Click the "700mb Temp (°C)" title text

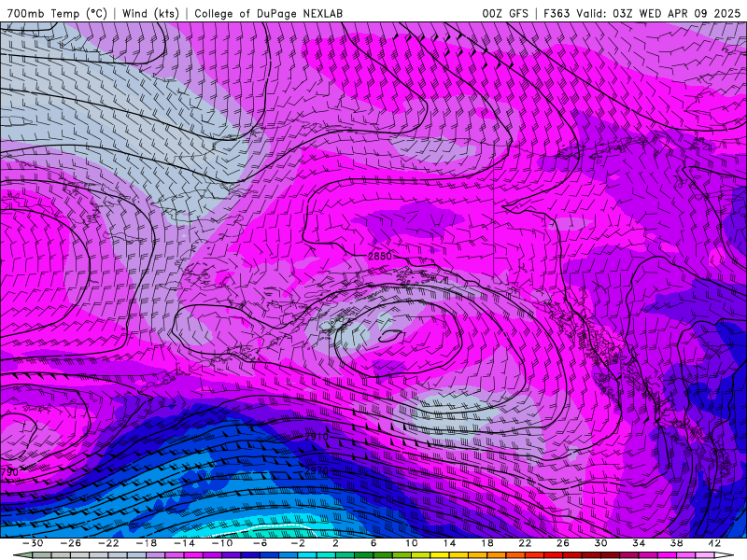pyautogui.click(x=57, y=13)
